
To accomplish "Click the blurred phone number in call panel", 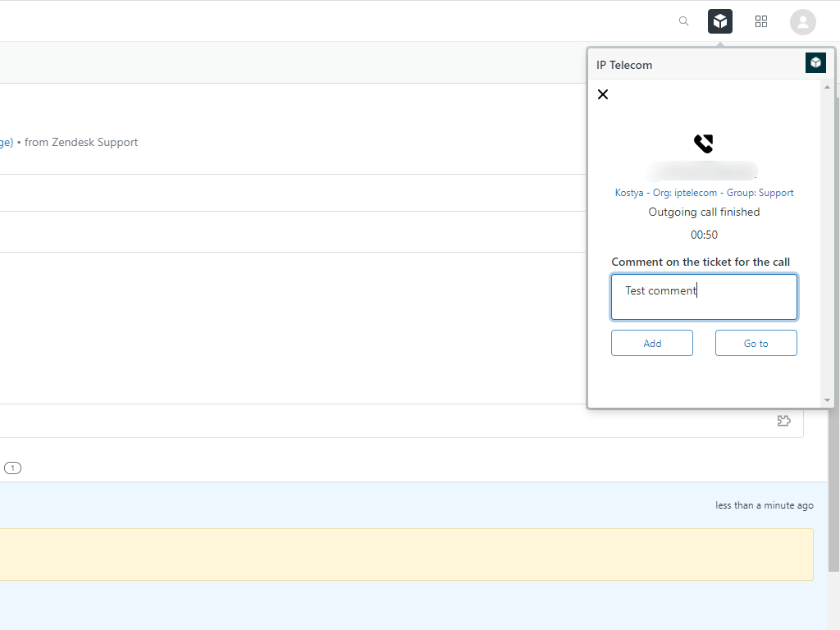I will pyautogui.click(x=702, y=171).
